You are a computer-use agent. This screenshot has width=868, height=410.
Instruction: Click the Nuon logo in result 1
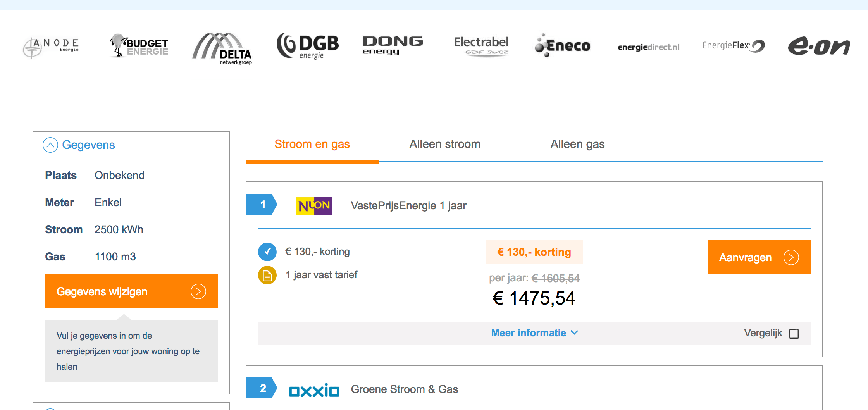click(x=314, y=206)
